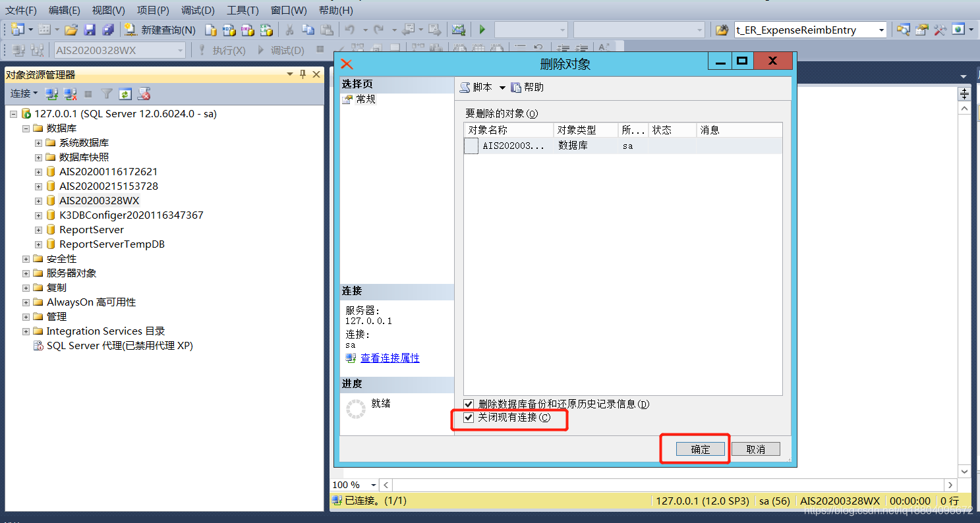
Task: Click the Open File folder icon
Action: tap(71, 30)
